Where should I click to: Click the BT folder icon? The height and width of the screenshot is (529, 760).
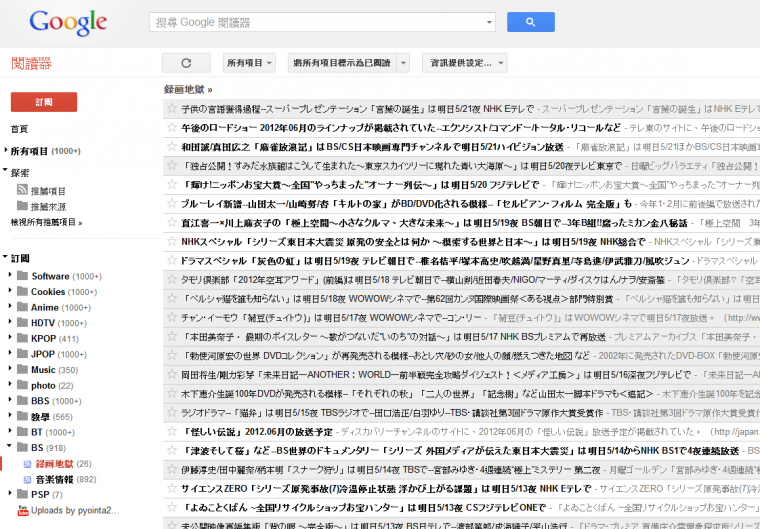click(22, 432)
